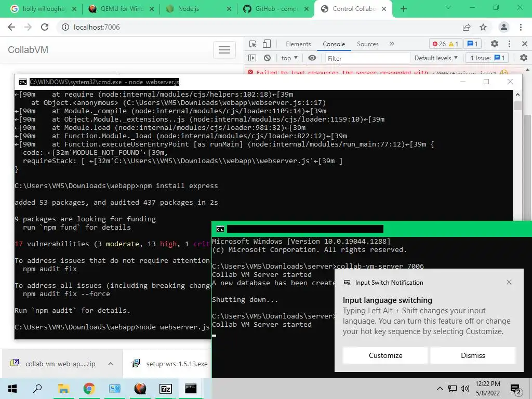This screenshot has height=399, width=532.
Task: Open DevTools settings gear
Action: pos(495,44)
